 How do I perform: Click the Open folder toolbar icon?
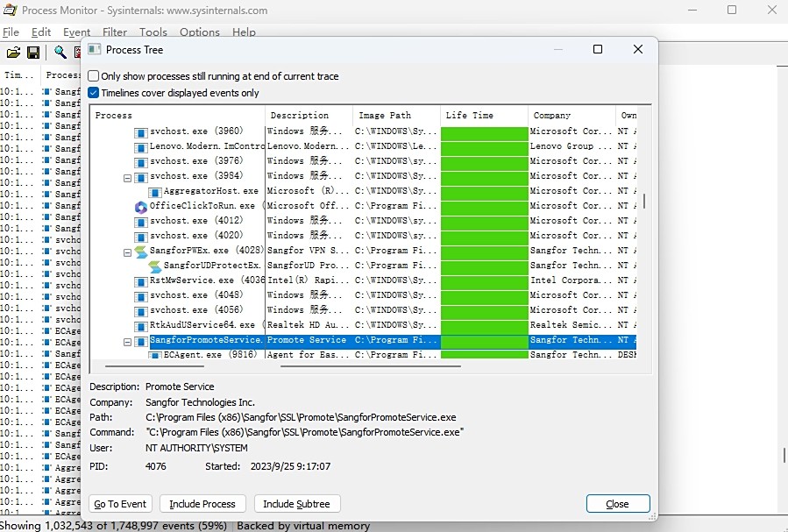pos(13,53)
